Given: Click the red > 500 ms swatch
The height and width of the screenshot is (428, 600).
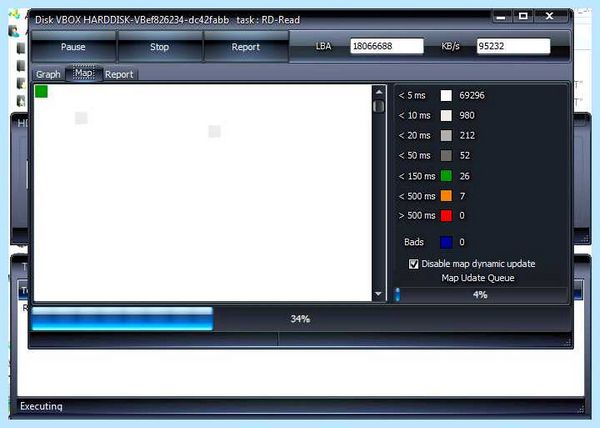Looking at the screenshot, I should point(446,216).
